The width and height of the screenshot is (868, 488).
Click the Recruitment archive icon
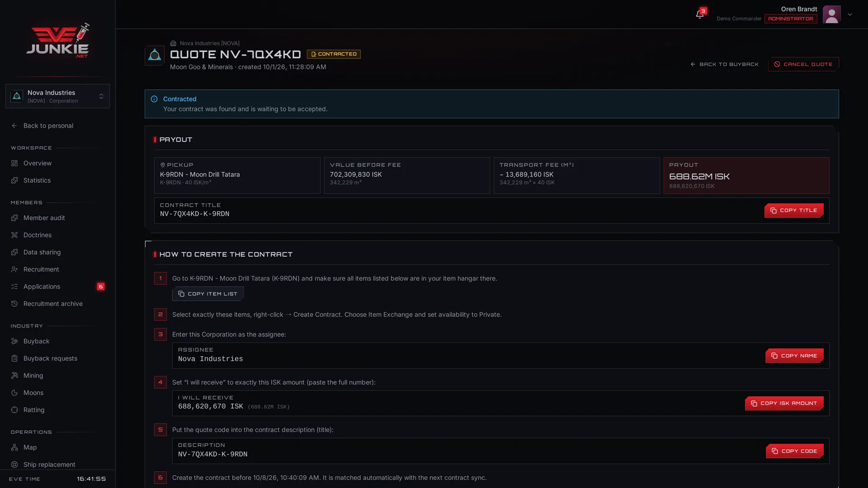click(x=14, y=304)
